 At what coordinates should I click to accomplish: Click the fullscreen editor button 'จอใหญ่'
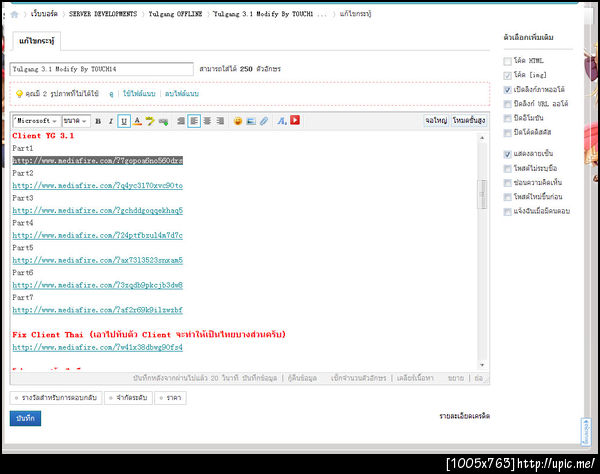[x=436, y=121]
